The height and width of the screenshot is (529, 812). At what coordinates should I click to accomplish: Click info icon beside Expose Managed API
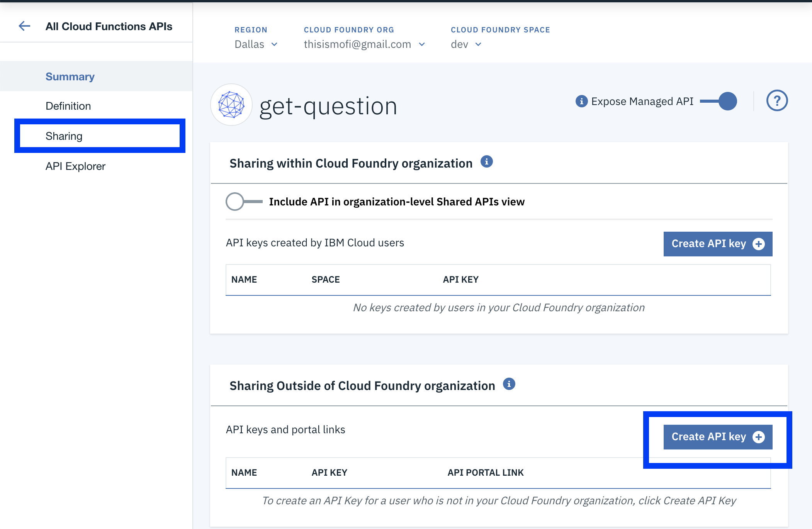click(581, 101)
